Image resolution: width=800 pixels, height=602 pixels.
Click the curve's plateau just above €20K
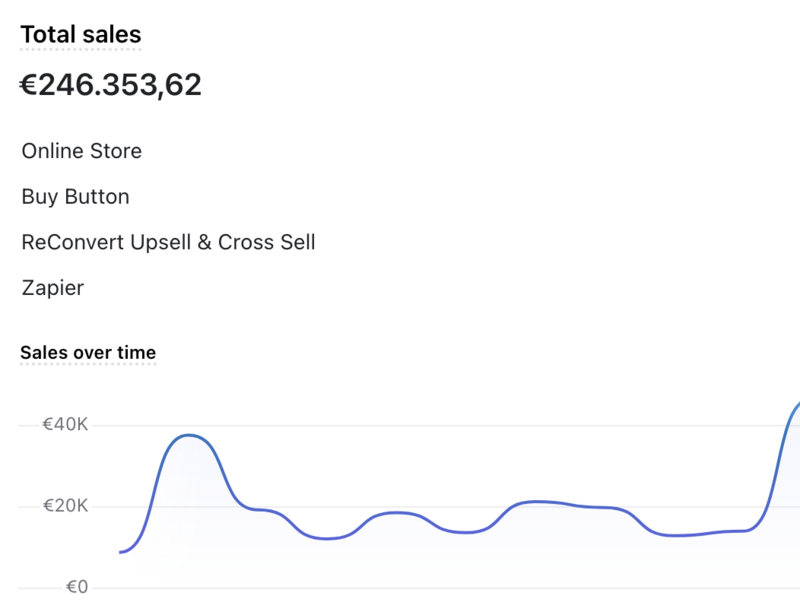click(x=539, y=502)
